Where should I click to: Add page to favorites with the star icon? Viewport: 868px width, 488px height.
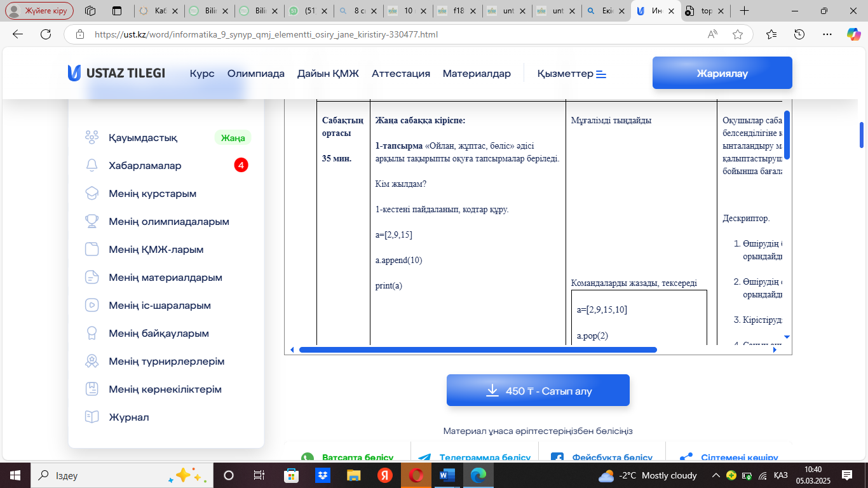click(738, 34)
